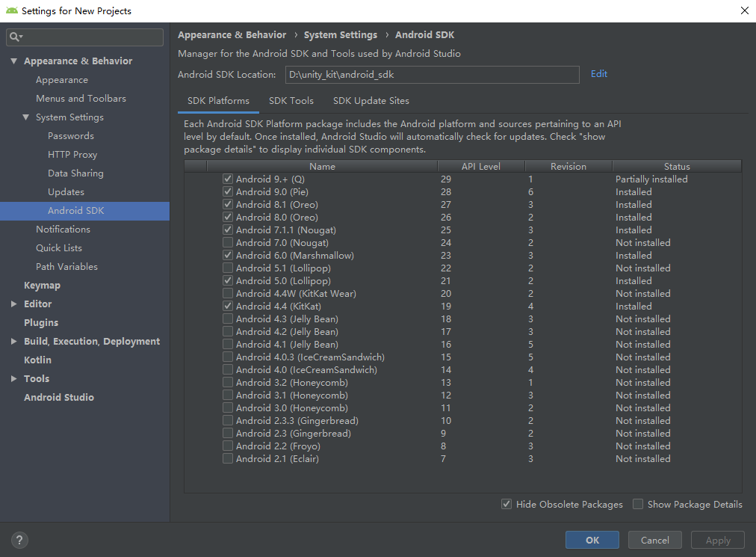Screen dimensions: 756x557
Task: Open Keymap settings
Action: pos(42,286)
